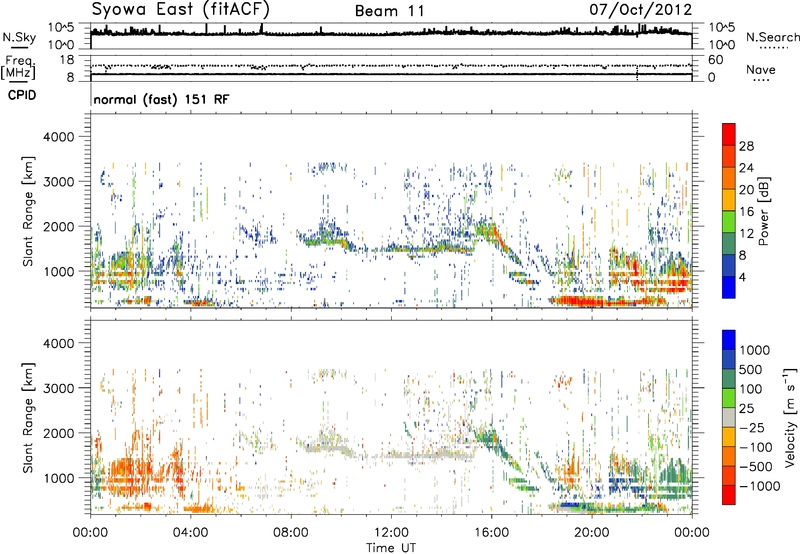Click the rightmost '00:00' time label

pyautogui.click(x=691, y=533)
